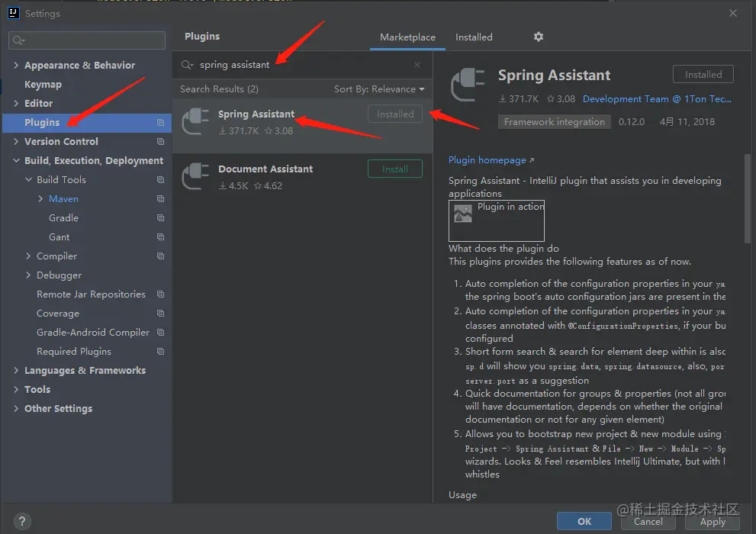Expand the Debugger node

tap(28, 275)
